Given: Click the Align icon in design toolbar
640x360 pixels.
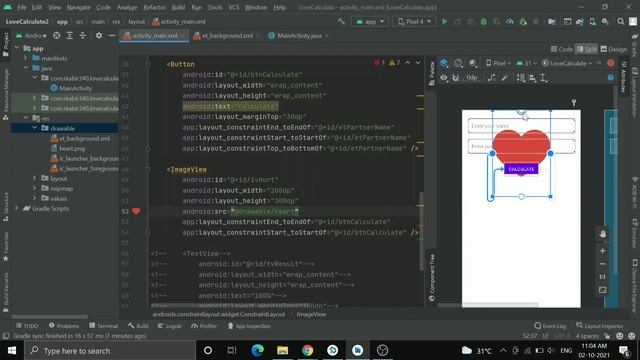Looking at the screenshot, I should tap(532, 78).
